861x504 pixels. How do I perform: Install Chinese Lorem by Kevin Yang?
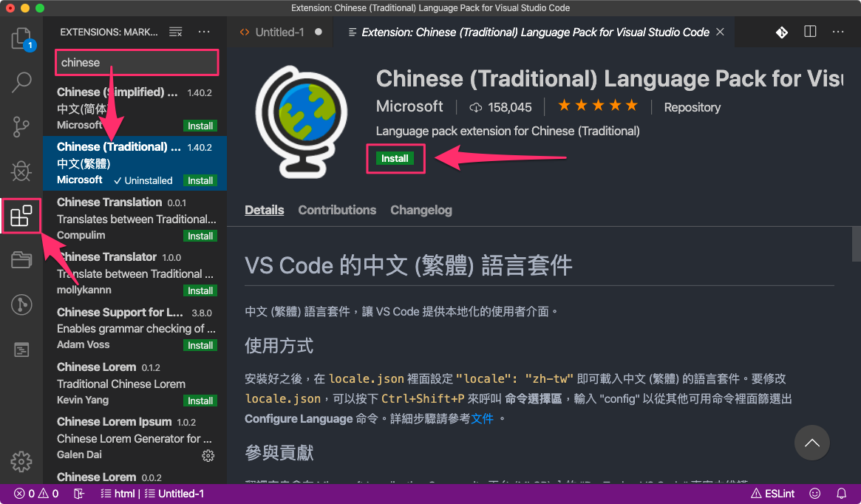tap(200, 401)
